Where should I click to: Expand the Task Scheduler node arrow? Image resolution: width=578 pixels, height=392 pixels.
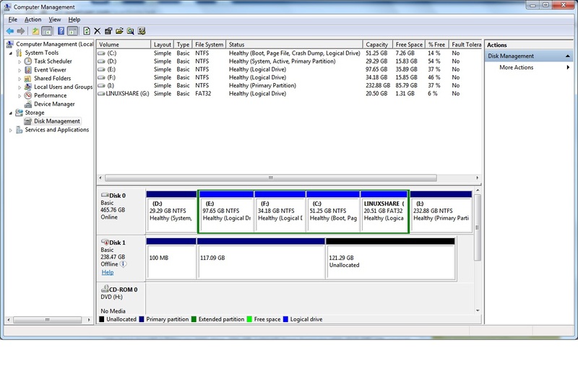20,61
